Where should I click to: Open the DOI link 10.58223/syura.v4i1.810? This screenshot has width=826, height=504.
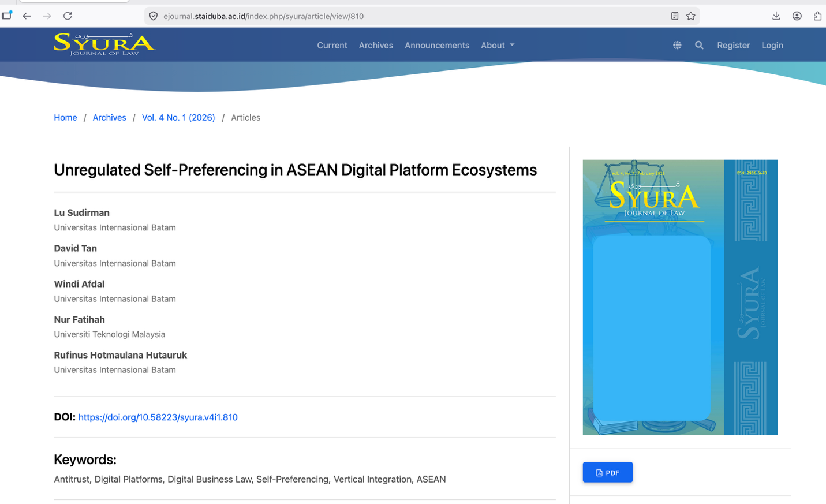(158, 417)
